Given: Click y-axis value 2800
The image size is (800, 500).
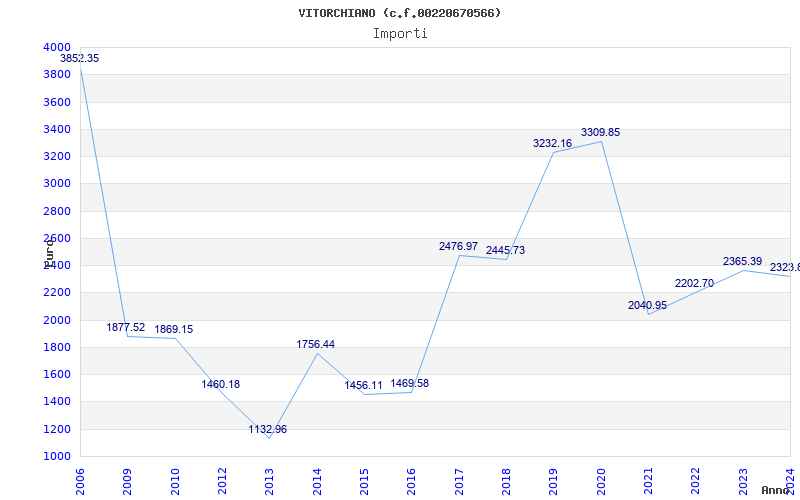Looking at the screenshot, I should click(x=57, y=211).
